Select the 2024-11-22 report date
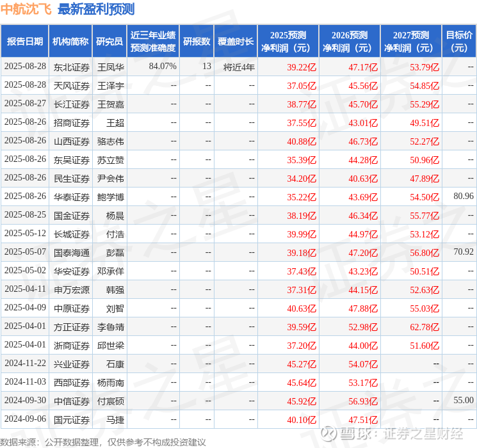This screenshot has height=448, width=477. click(x=25, y=363)
